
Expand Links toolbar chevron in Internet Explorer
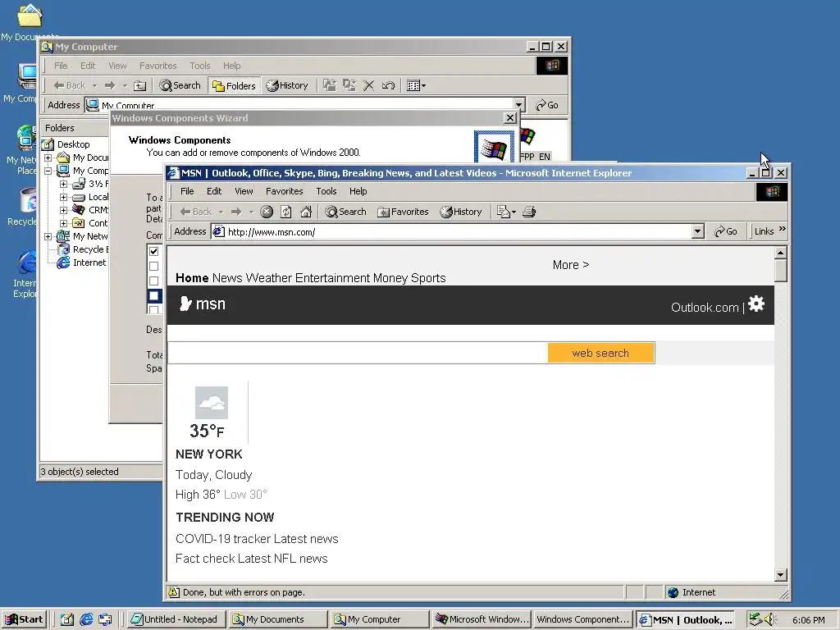pyautogui.click(x=782, y=229)
